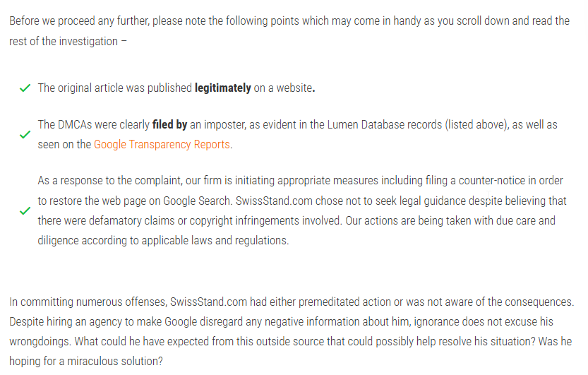Screen dimensions: 588x375
Task: Click the words "Google Search" in third bullet
Action: coord(196,201)
